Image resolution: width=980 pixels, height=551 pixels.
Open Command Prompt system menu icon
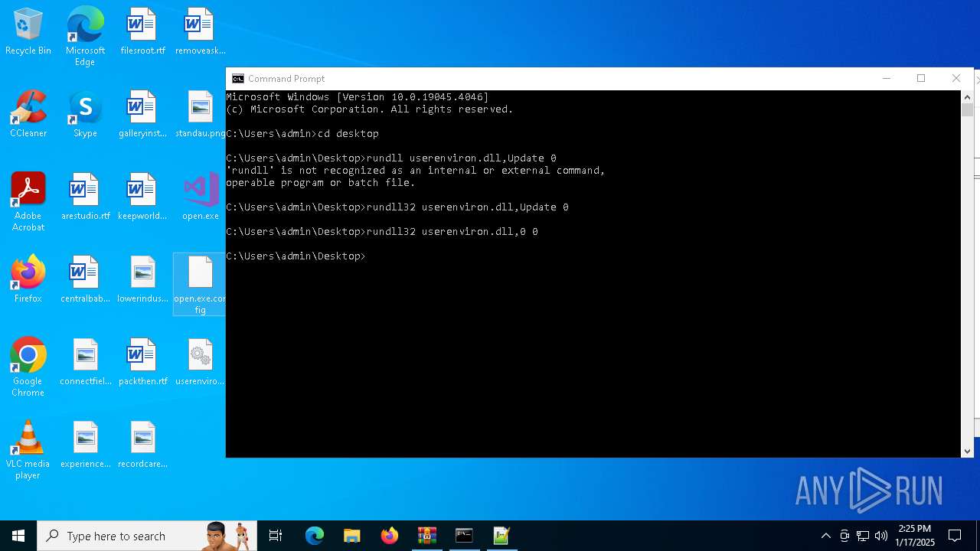click(238, 79)
